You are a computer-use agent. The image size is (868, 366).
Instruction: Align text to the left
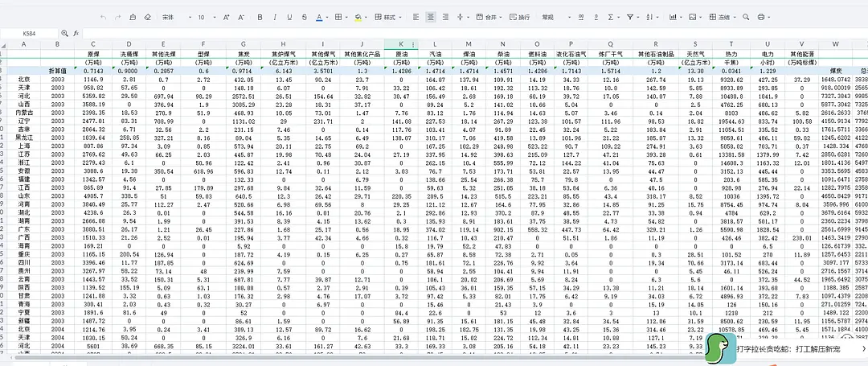pos(416,17)
